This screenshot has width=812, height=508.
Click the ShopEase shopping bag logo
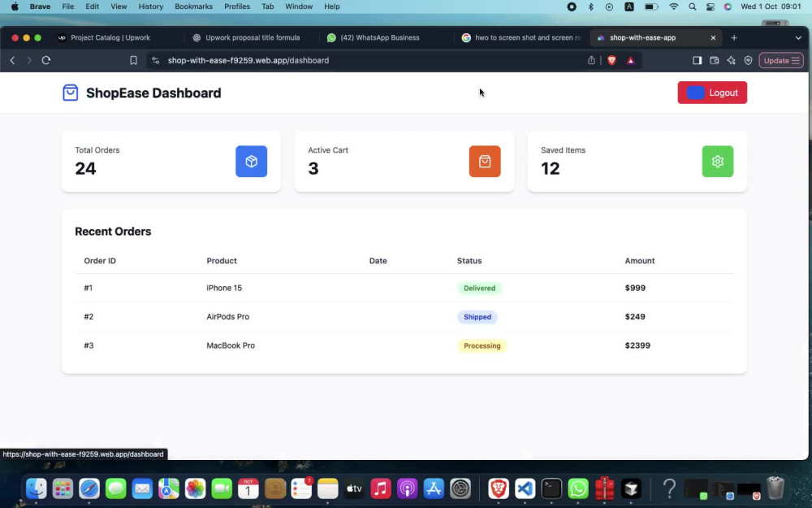71,93
